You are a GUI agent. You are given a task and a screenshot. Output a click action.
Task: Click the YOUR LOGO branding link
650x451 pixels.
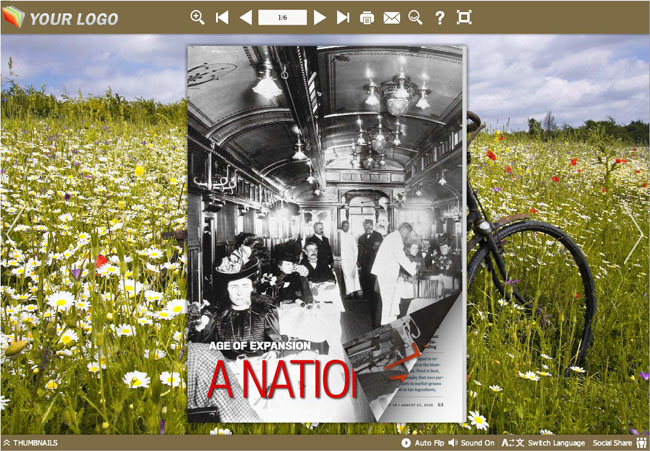click(x=62, y=18)
